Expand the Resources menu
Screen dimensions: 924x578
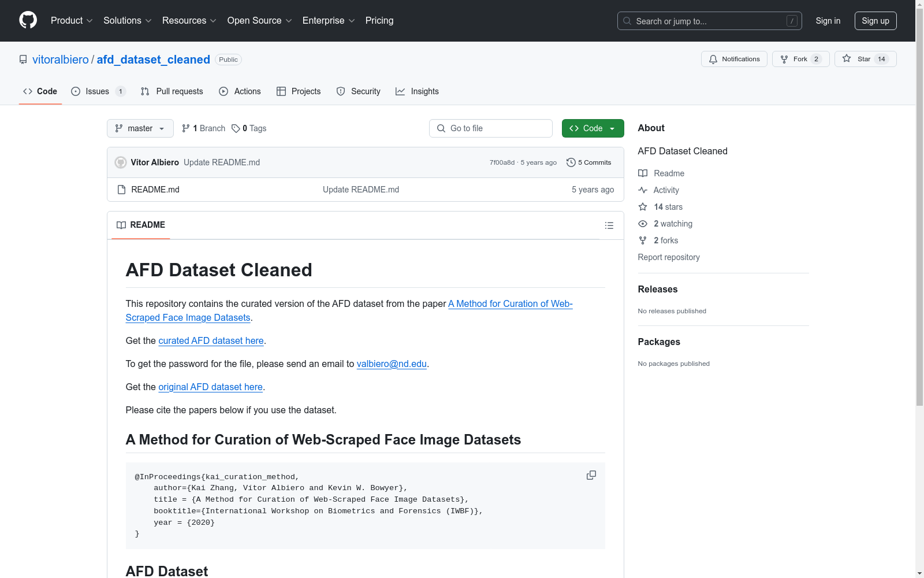coord(189,21)
